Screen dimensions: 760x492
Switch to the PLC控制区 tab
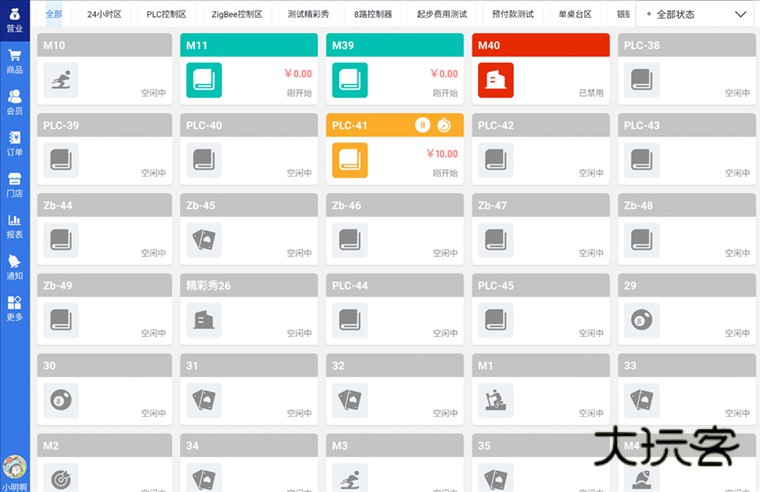click(166, 14)
